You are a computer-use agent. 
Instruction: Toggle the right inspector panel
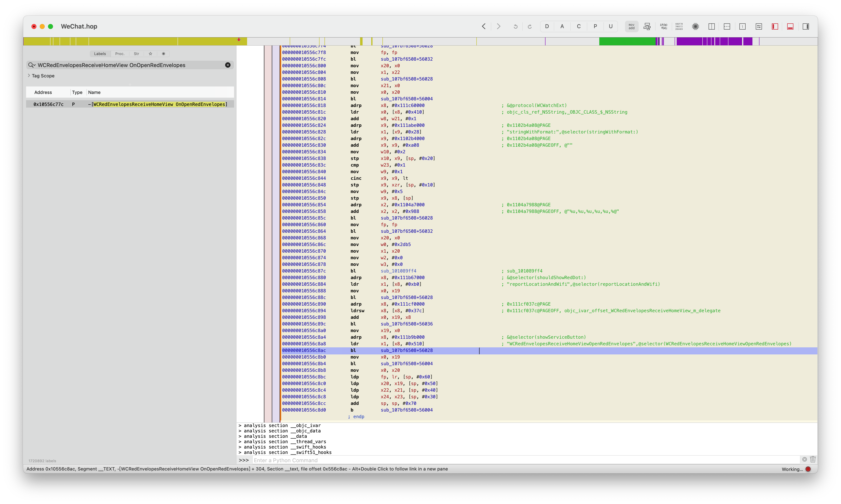point(806,26)
